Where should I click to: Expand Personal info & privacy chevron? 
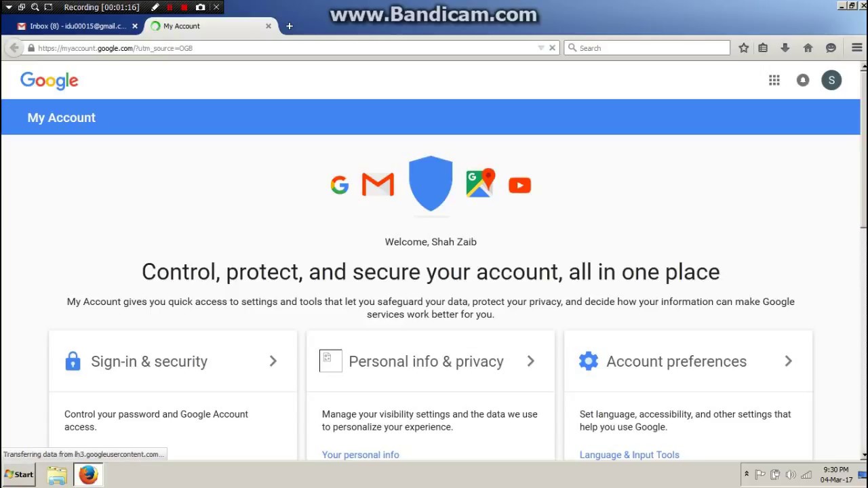click(530, 361)
